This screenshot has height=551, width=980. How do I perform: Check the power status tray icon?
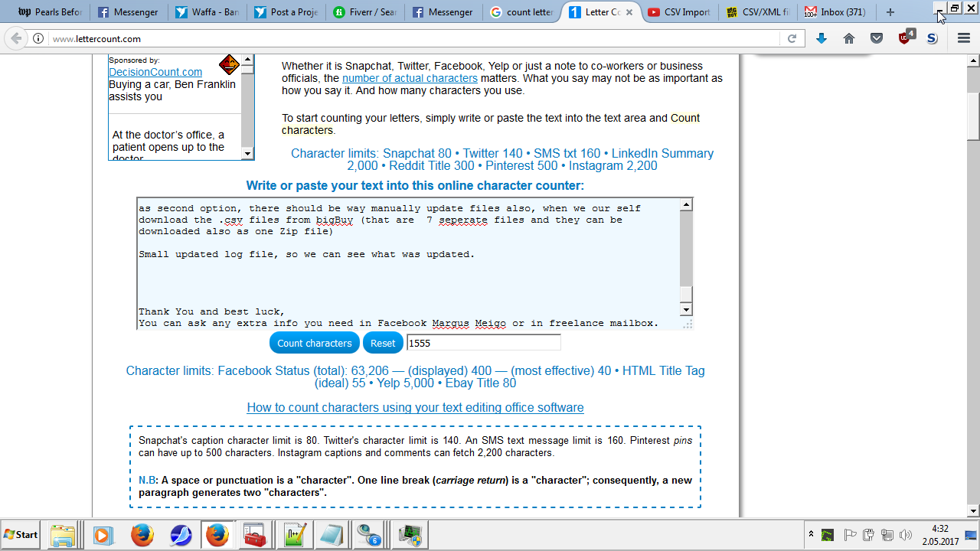pos(868,535)
